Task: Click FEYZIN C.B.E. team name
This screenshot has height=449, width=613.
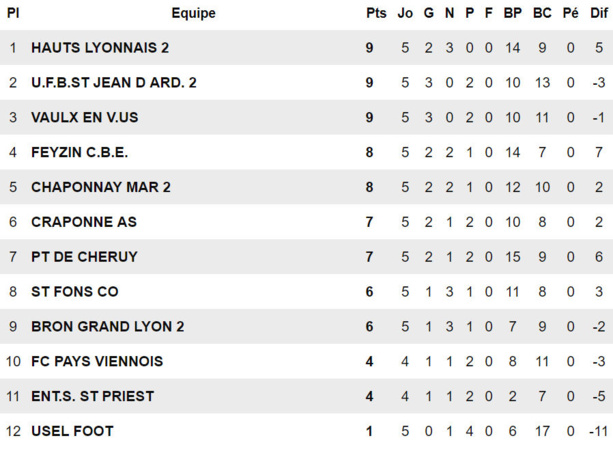Action: coord(80,153)
